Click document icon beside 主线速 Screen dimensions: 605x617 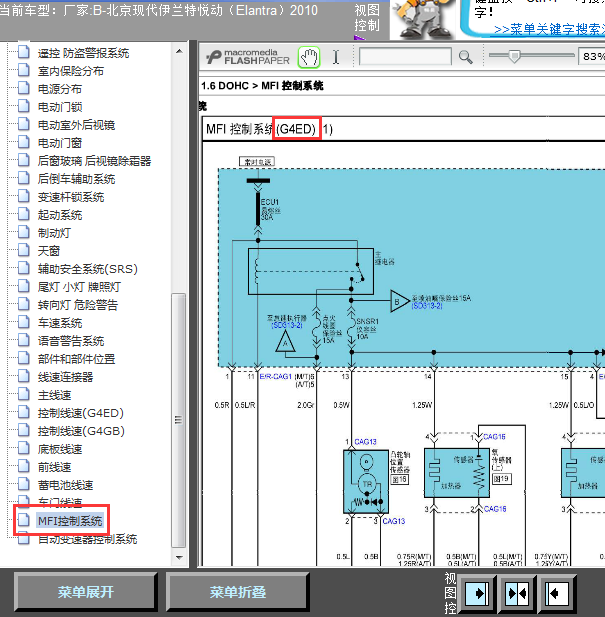pyautogui.click(x=24, y=394)
